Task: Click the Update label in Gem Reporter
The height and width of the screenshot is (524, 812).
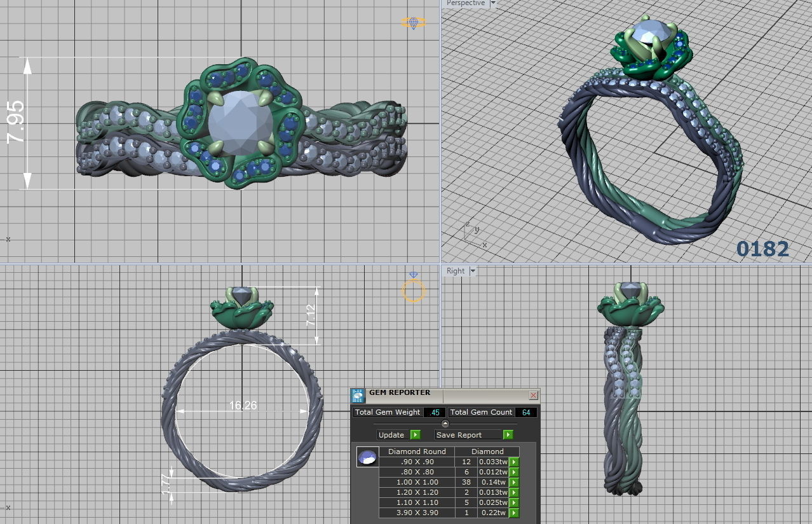Action: [391, 435]
